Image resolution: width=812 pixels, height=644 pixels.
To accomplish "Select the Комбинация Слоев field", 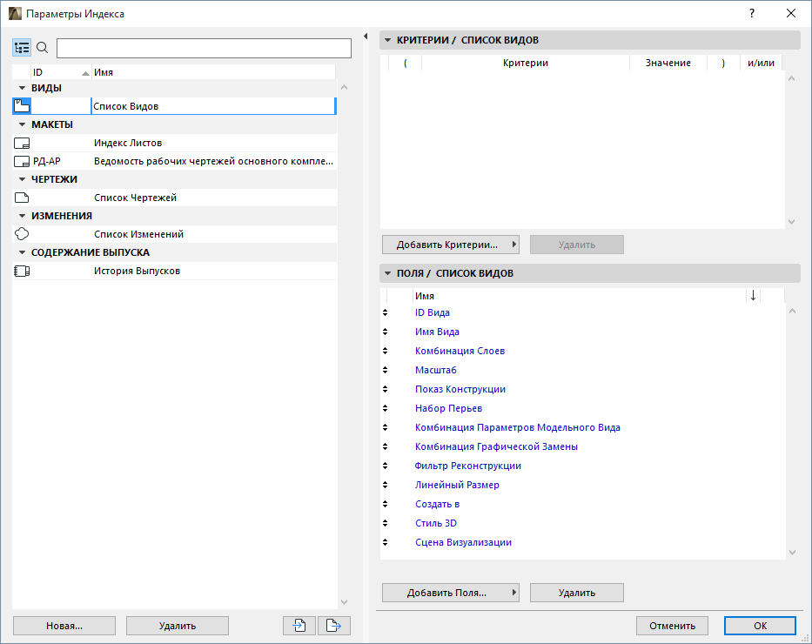I will pos(460,351).
